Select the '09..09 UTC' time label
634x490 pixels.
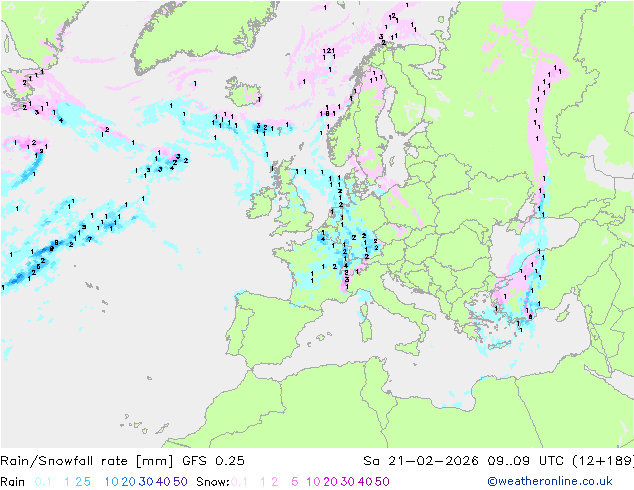pyautogui.click(x=525, y=461)
